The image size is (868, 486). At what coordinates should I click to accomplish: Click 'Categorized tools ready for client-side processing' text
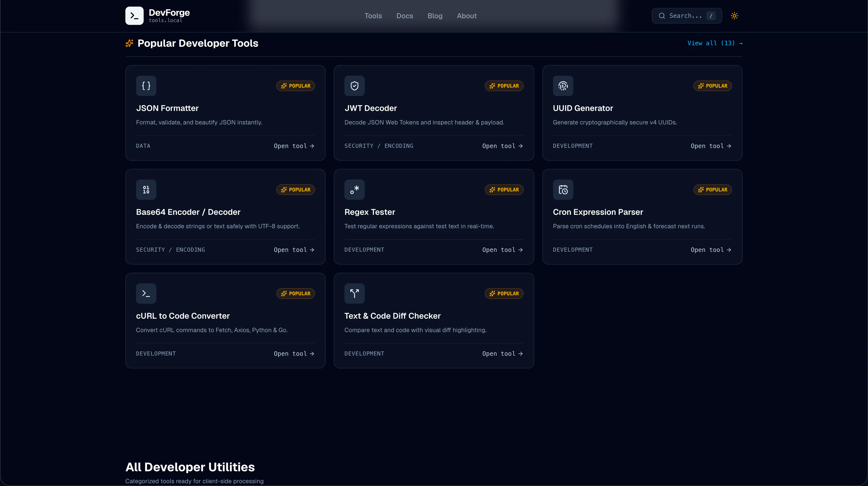click(x=194, y=481)
